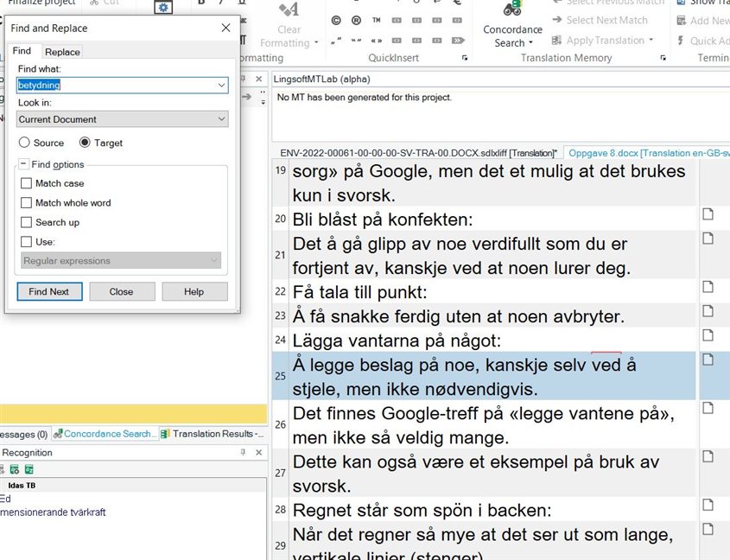The height and width of the screenshot is (560, 730).
Task: Enable the Match whole word checkbox
Action: click(x=27, y=203)
